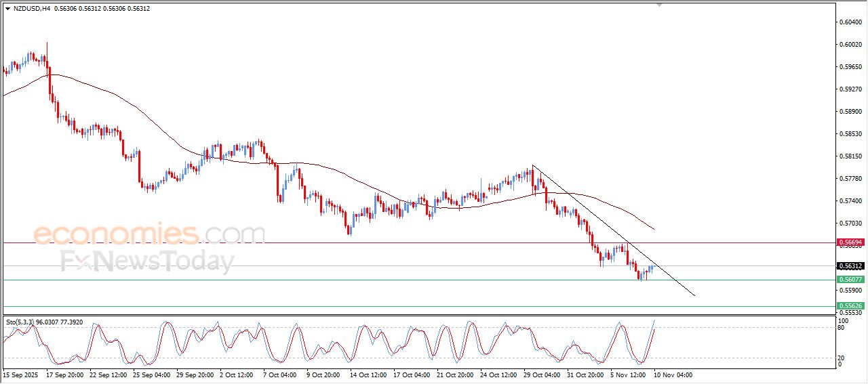Select the black 0.56312 current price label

850,266
